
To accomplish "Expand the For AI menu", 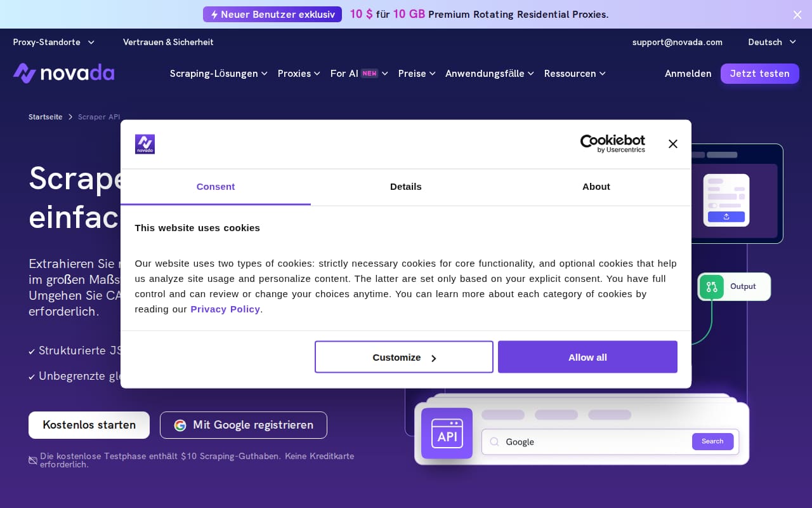I will pyautogui.click(x=359, y=74).
